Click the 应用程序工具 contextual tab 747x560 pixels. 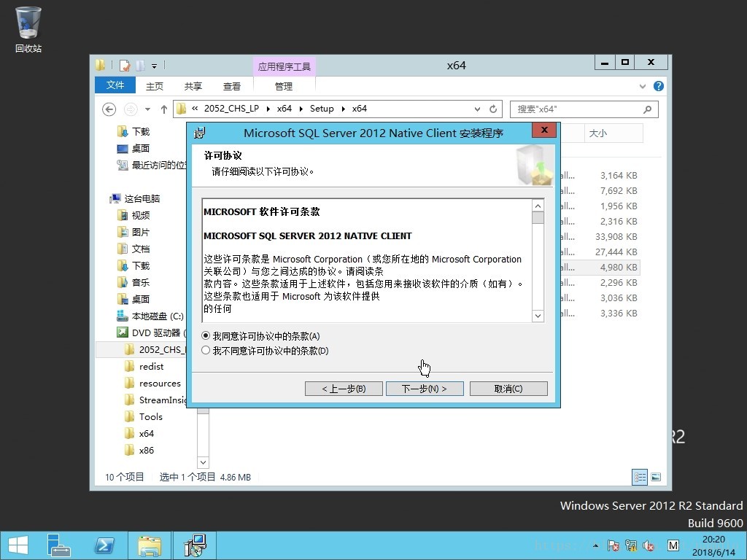284,66
